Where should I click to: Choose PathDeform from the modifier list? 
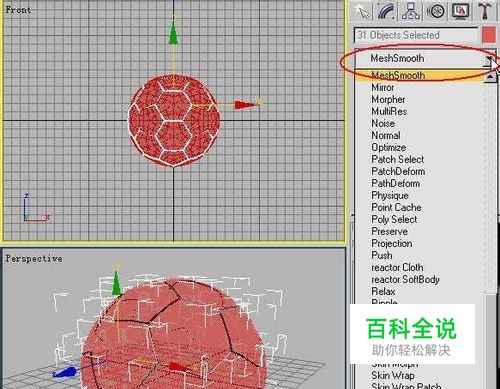[396, 183]
